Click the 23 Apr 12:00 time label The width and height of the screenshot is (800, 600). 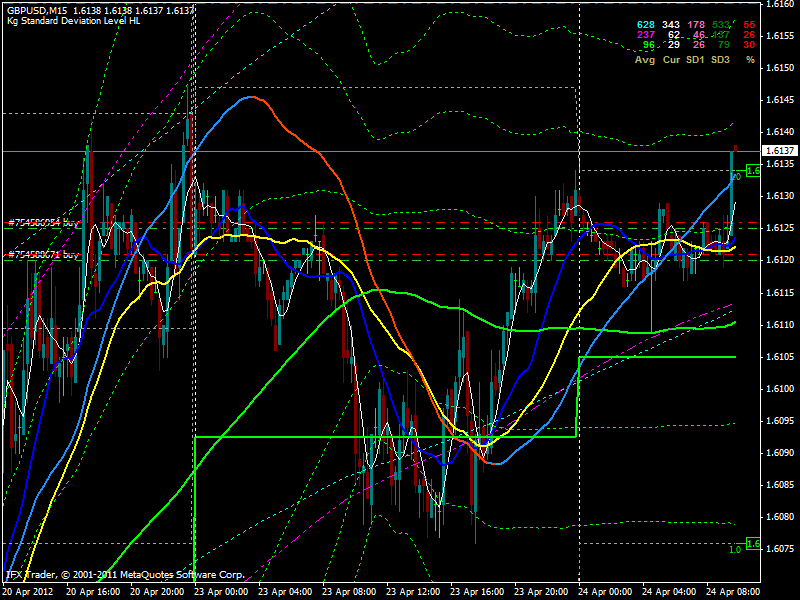click(413, 592)
